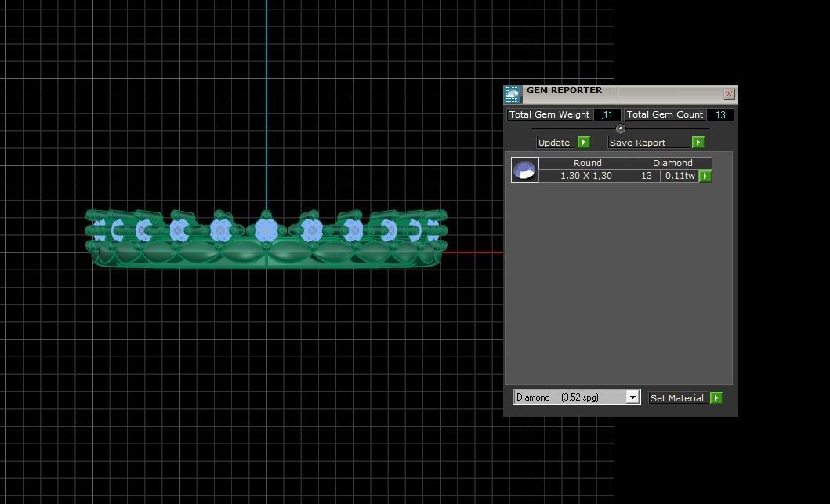830x504 pixels.
Task: Click the Total Gem Weight label
Action: click(549, 115)
